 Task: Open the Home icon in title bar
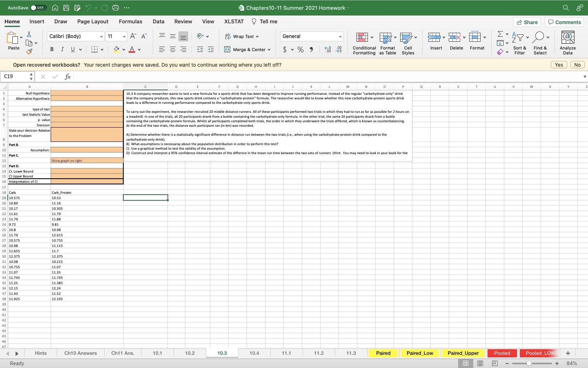pyautogui.click(x=55, y=8)
